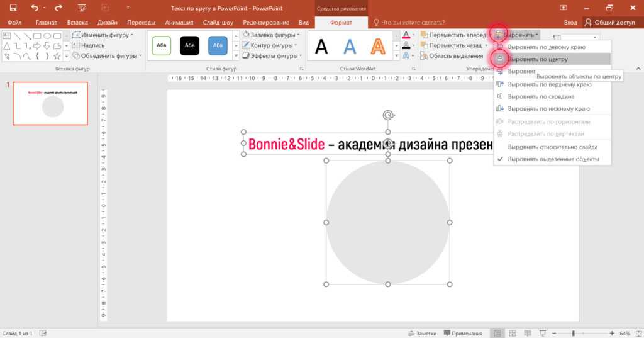Toggle the Заметки notes pane
This screenshot has width=644, height=338.
point(421,333)
